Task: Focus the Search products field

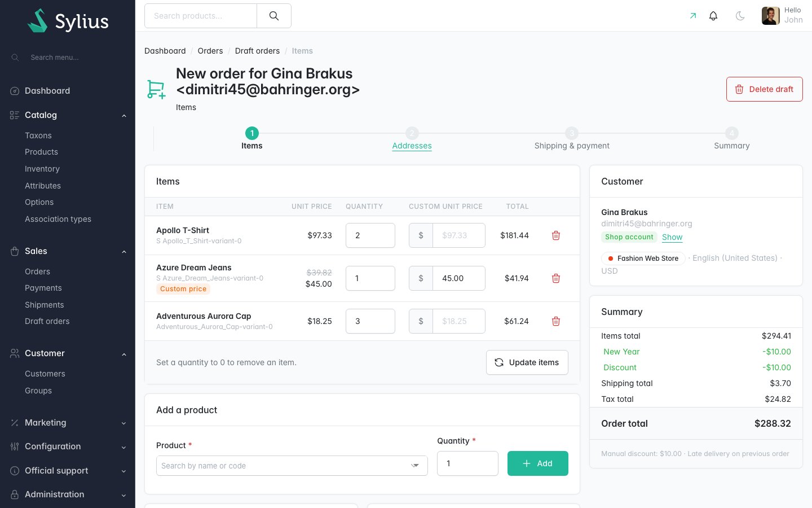Action: click(x=201, y=16)
